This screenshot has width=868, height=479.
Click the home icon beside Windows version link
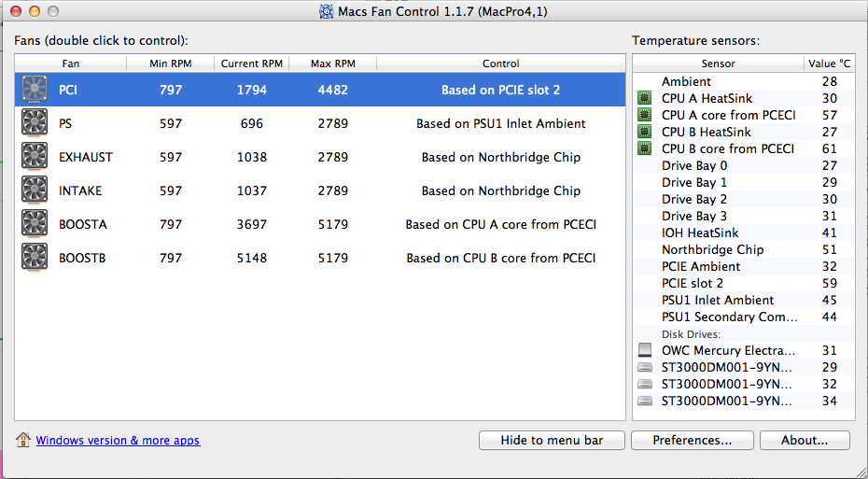click(23, 440)
